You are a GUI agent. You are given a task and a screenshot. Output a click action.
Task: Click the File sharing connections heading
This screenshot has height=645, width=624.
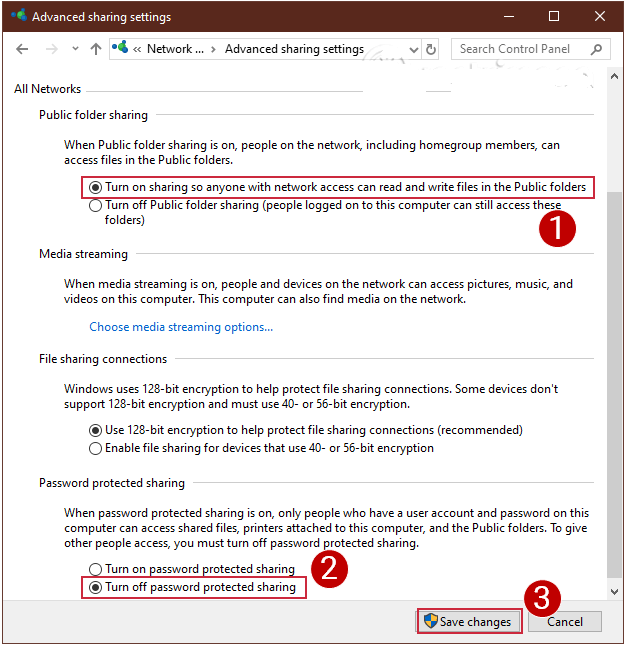(x=103, y=359)
